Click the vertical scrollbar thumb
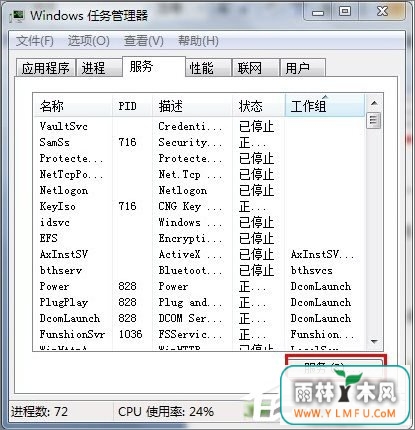415x430 pixels. (374, 121)
